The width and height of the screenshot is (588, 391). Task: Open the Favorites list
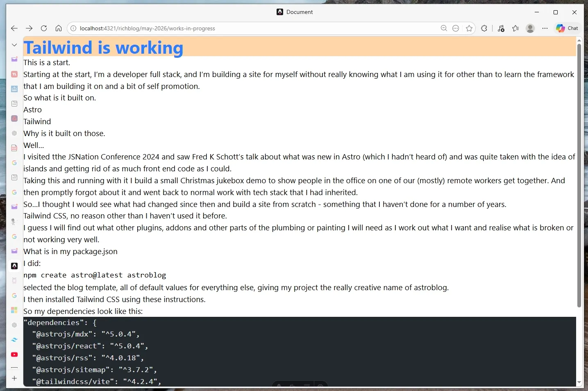click(515, 28)
